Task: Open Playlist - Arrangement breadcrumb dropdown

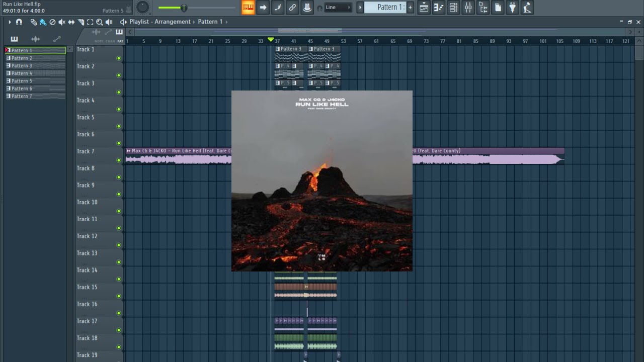Action: (160, 22)
